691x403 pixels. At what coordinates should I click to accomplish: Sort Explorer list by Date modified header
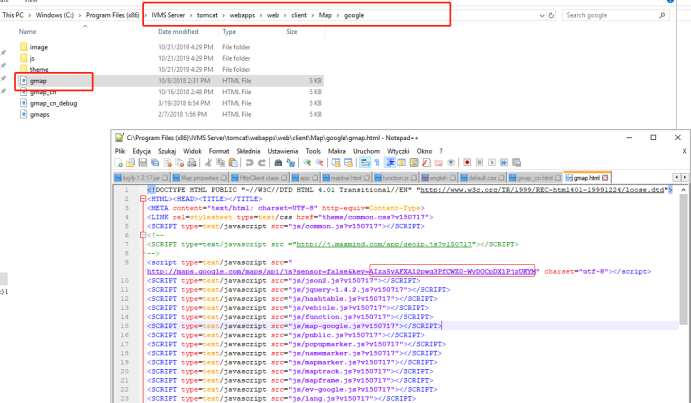[178, 32]
